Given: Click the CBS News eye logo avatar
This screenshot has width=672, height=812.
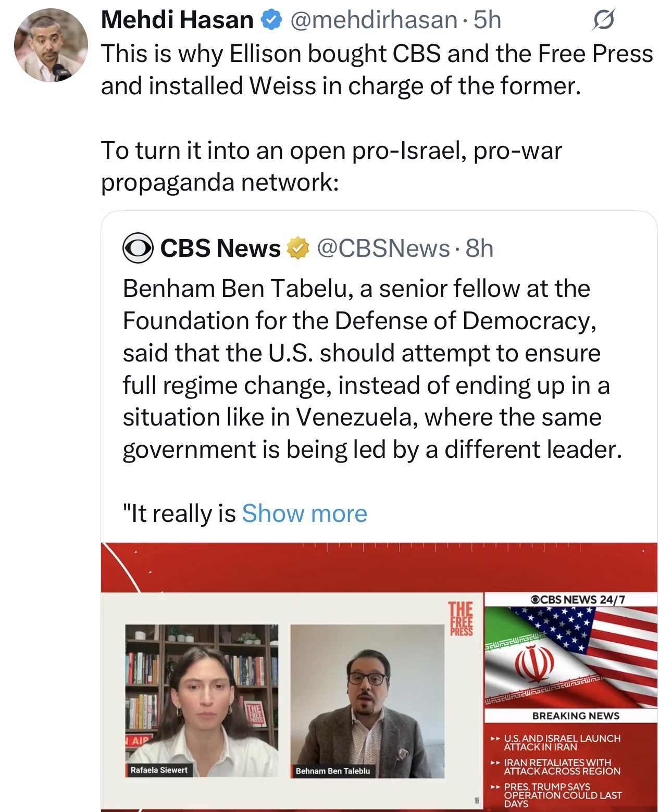Looking at the screenshot, I should tap(138, 249).
